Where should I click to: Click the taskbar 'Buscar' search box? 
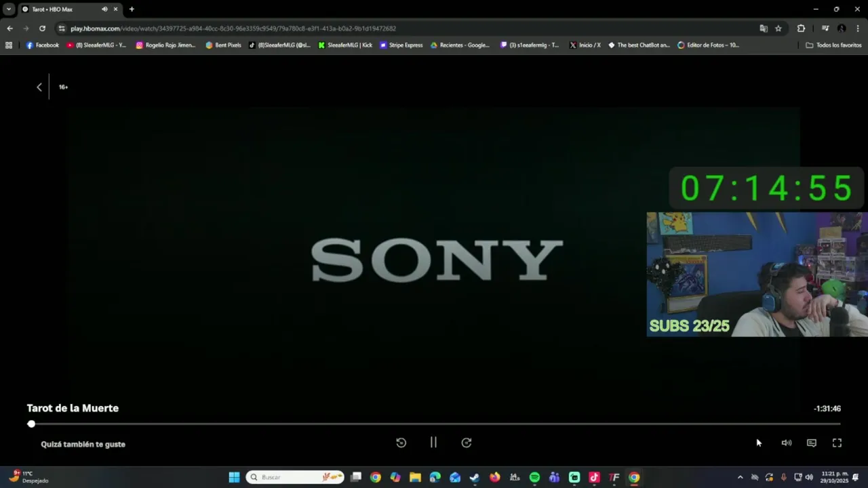tap(295, 477)
